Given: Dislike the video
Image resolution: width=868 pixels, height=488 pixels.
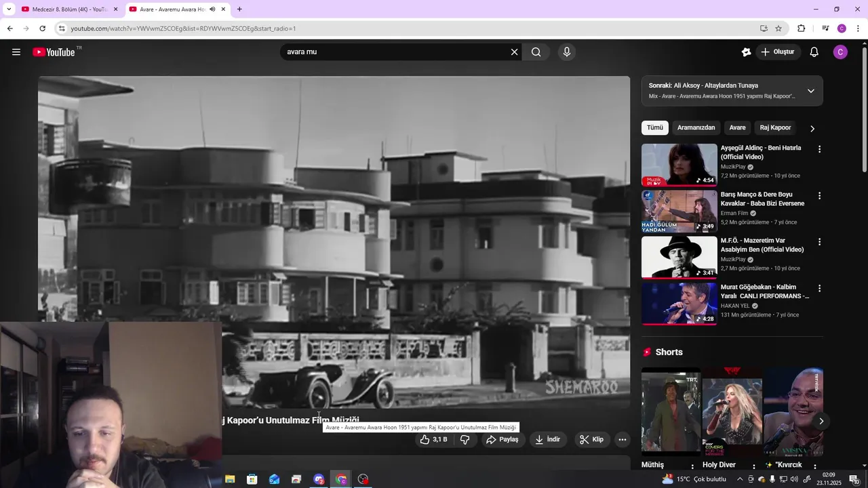Looking at the screenshot, I should pyautogui.click(x=465, y=439).
